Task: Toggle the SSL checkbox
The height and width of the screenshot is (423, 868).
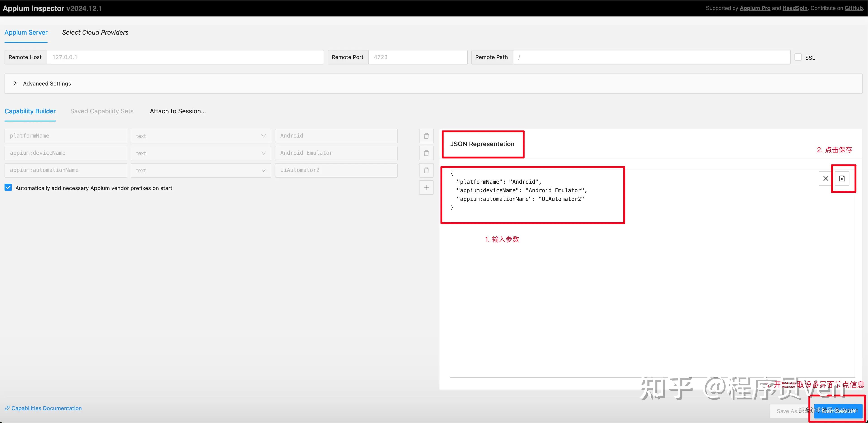Action: point(798,57)
